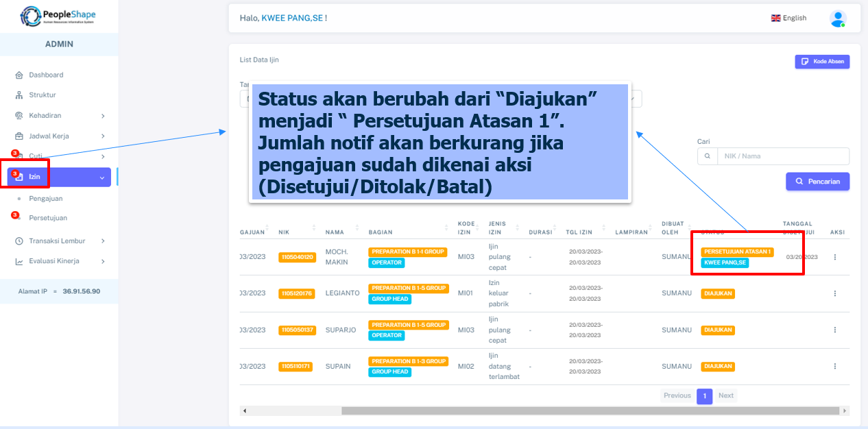Expand the Jadwal Kerja menu

(59, 136)
